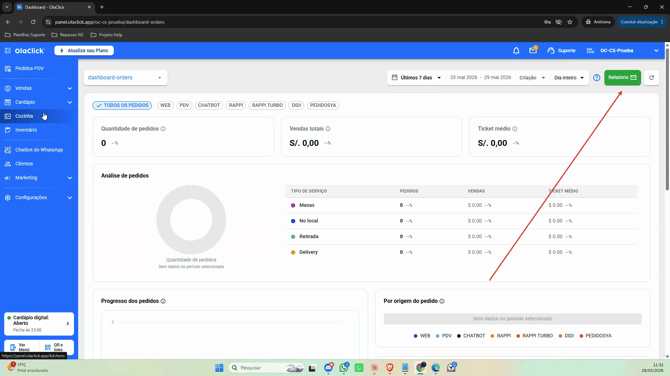Click QR e links button
The height and width of the screenshot is (376, 670).
tap(56, 347)
